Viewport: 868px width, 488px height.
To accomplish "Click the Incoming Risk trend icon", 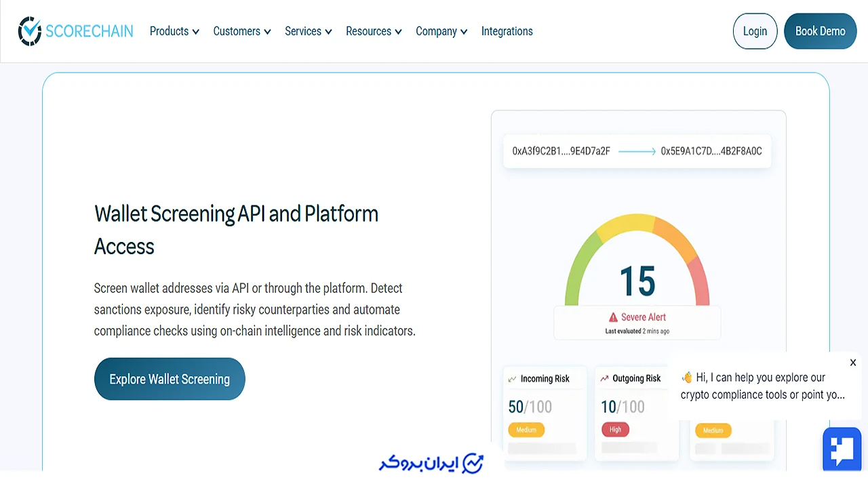I will click(513, 379).
